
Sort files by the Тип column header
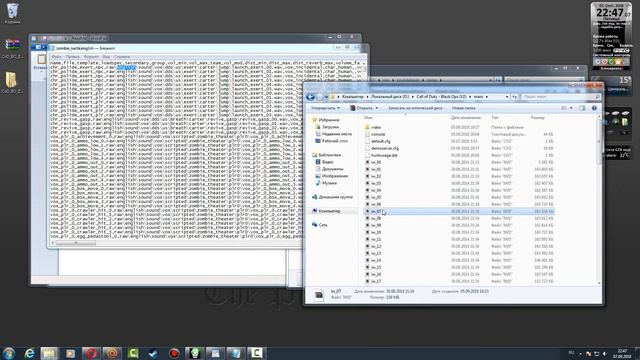click(495, 118)
